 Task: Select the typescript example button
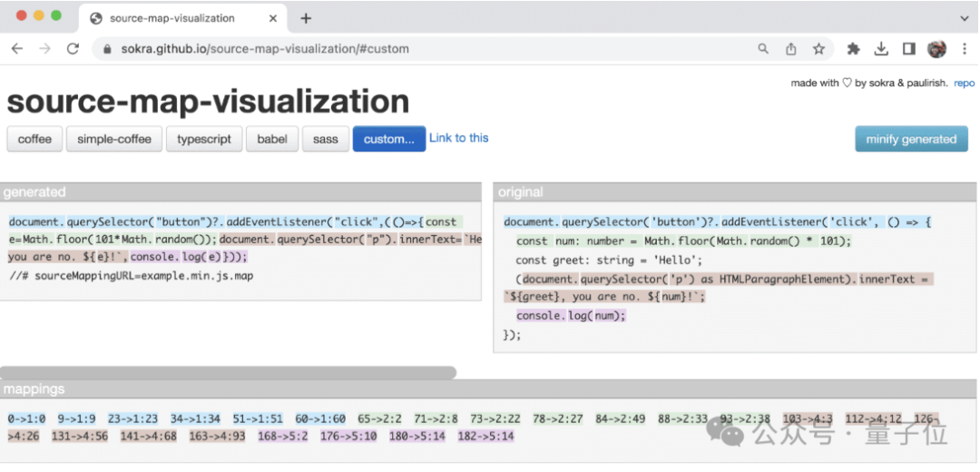tap(204, 139)
